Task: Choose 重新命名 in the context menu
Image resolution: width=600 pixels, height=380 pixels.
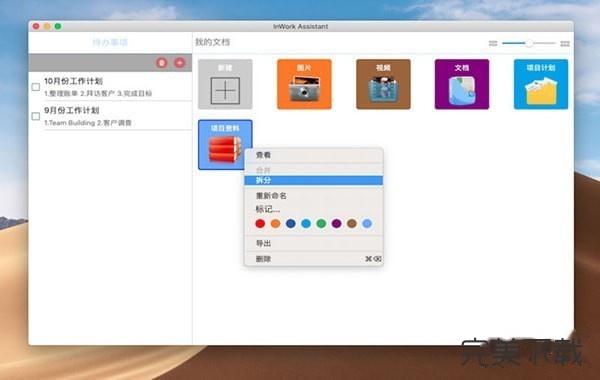Action: pos(313,196)
